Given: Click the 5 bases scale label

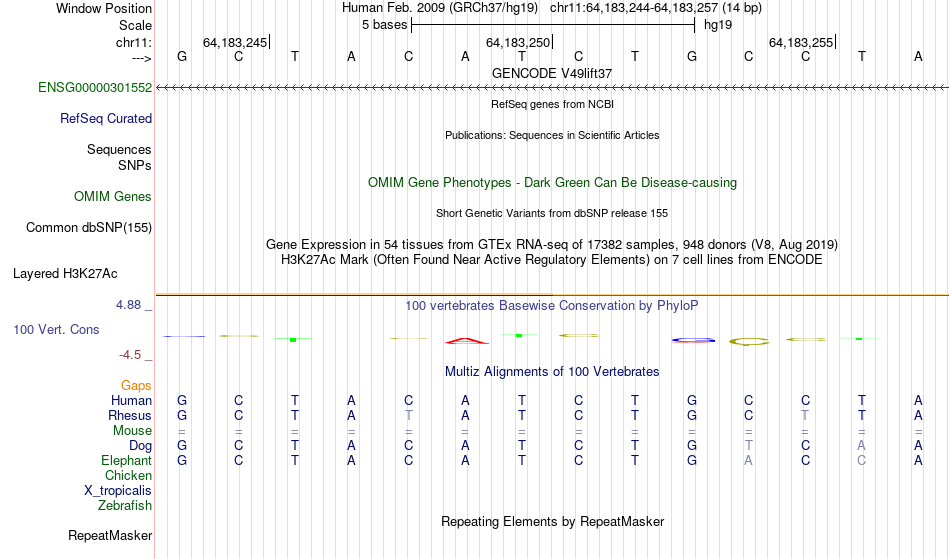Looking at the screenshot, I should point(385,25).
